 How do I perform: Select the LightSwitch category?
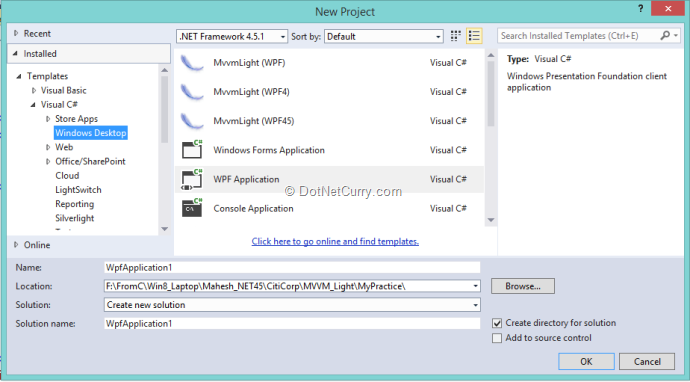(x=78, y=190)
